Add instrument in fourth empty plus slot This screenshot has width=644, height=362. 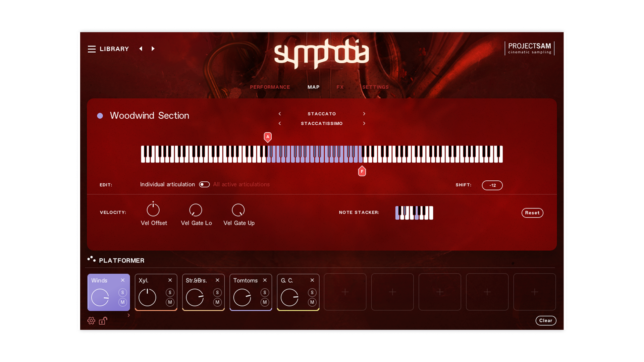(487, 292)
